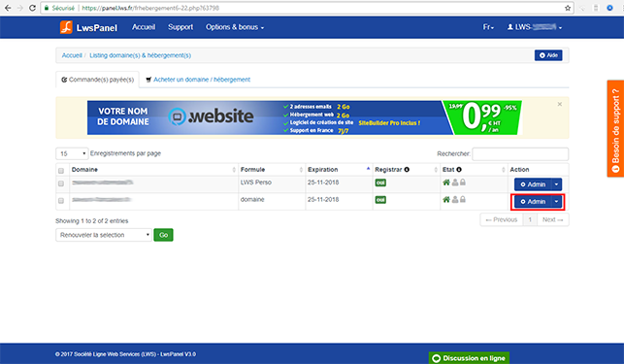Close the .website promo banner
Image resolution: width=624 pixels, height=364 pixels.
tap(560, 104)
